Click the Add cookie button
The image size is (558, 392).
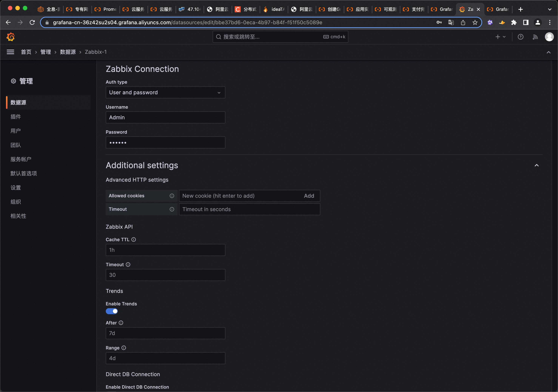309,196
